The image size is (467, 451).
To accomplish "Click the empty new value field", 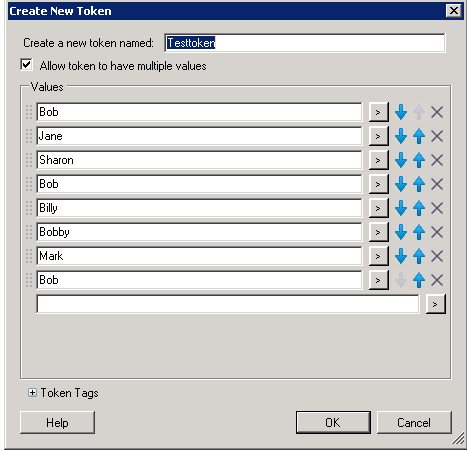I will 228,304.
